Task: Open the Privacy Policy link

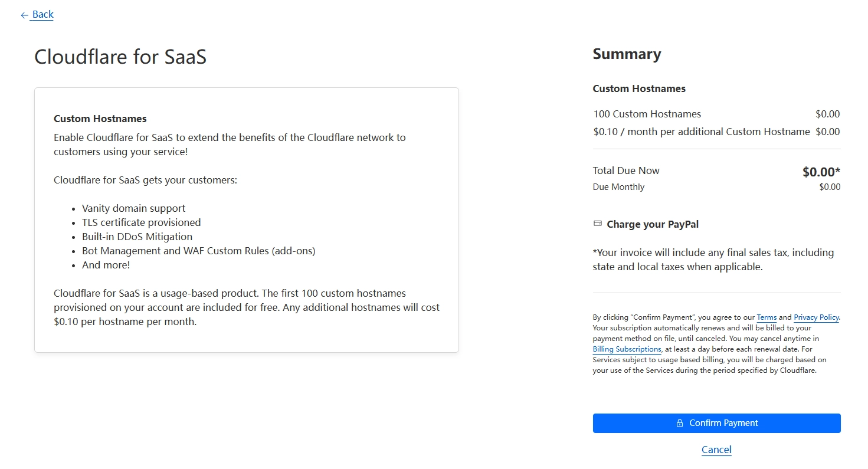Action: (x=816, y=317)
